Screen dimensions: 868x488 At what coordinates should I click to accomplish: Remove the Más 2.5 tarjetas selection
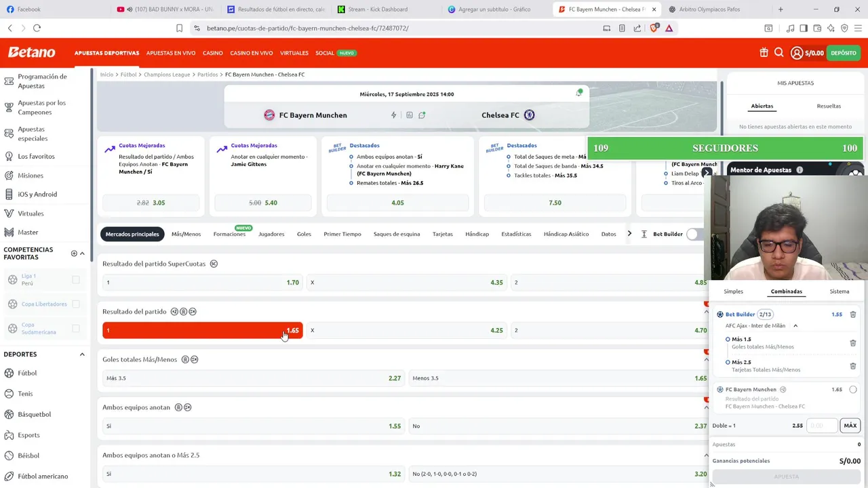click(x=853, y=366)
